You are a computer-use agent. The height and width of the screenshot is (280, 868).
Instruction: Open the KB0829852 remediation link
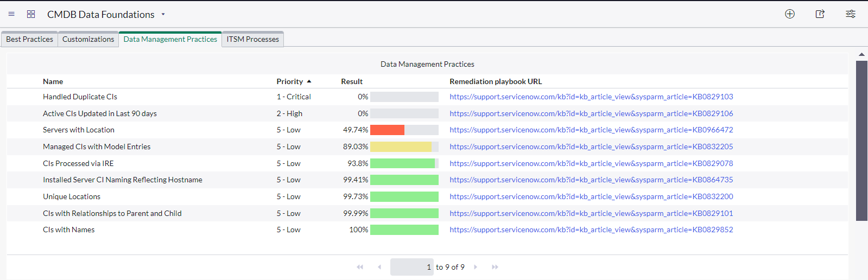click(x=591, y=230)
